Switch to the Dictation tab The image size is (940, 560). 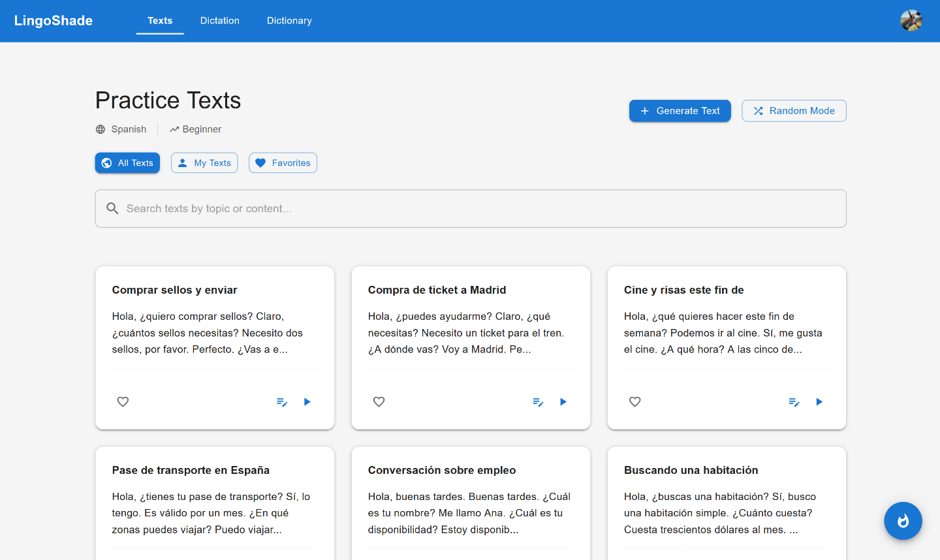pyautogui.click(x=220, y=21)
